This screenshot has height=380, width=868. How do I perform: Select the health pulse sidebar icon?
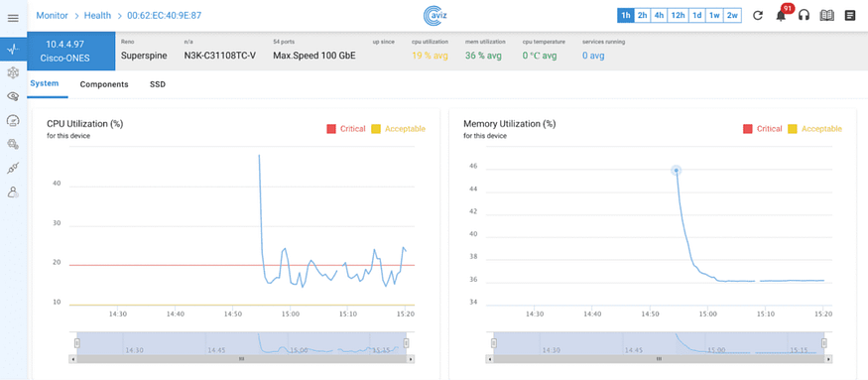pyautogui.click(x=13, y=50)
